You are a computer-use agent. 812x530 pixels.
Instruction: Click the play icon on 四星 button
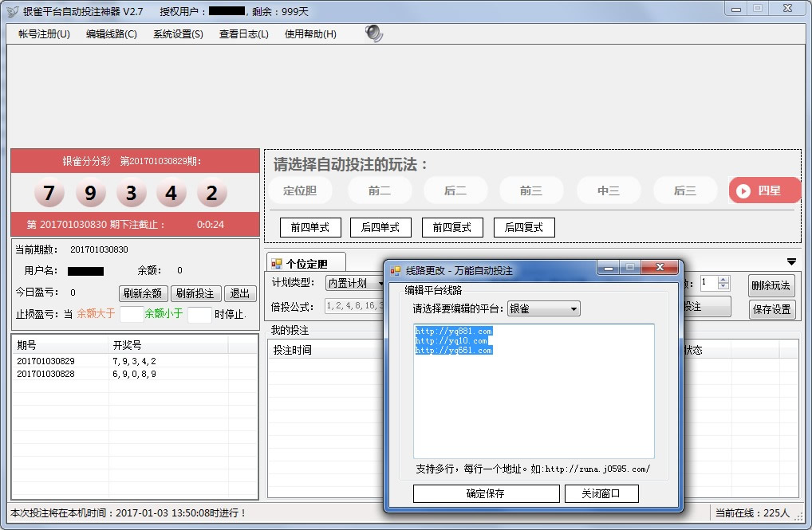743,190
